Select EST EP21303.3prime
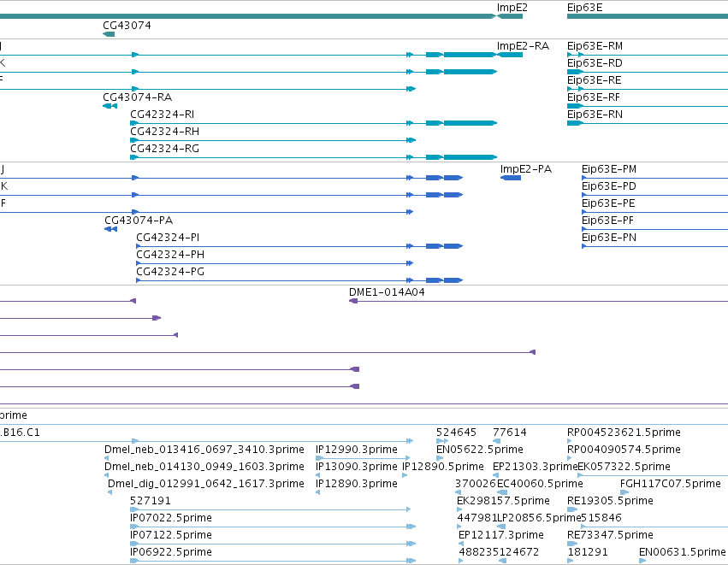The image size is (728, 565). pos(536,467)
